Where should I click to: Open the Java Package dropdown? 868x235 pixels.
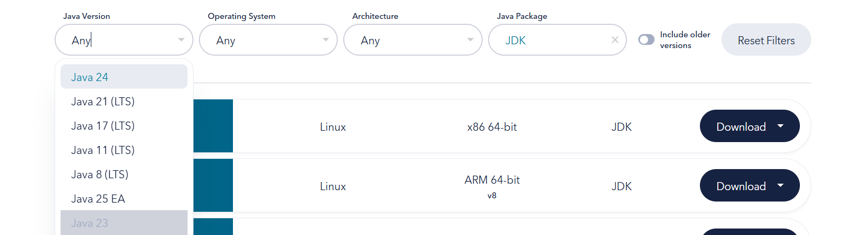pyautogui.click(x=557, y=40)
